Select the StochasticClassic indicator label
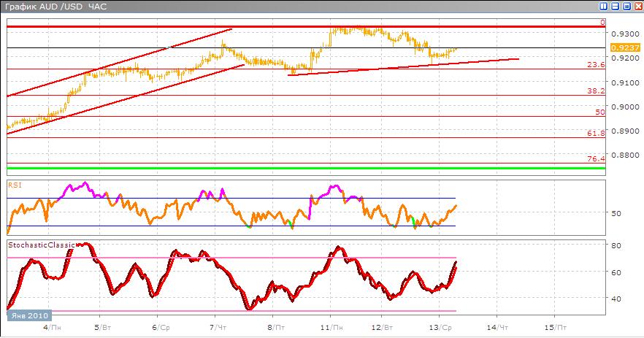The image size is (644, 338). click(41, 245)
